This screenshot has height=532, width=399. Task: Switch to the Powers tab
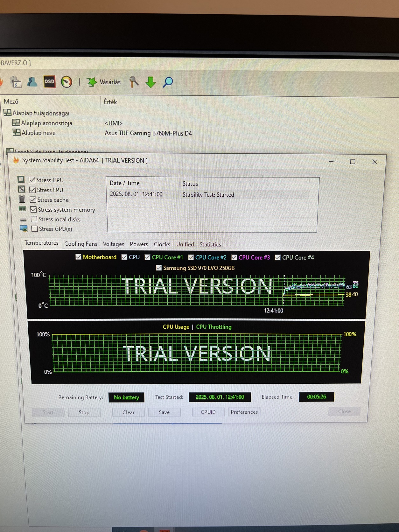(x=139, y=244)
